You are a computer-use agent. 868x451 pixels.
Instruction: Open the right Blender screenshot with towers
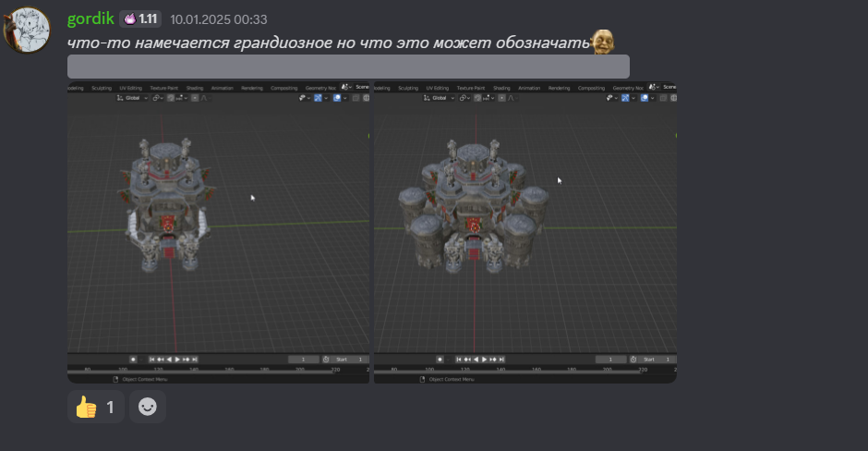[x=525, y=232]
